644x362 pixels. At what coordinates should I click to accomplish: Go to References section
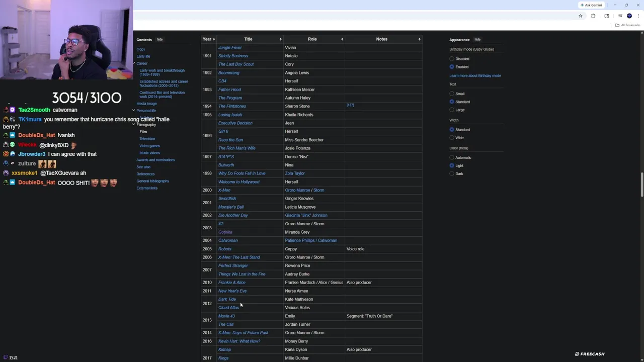coord(145,174)
